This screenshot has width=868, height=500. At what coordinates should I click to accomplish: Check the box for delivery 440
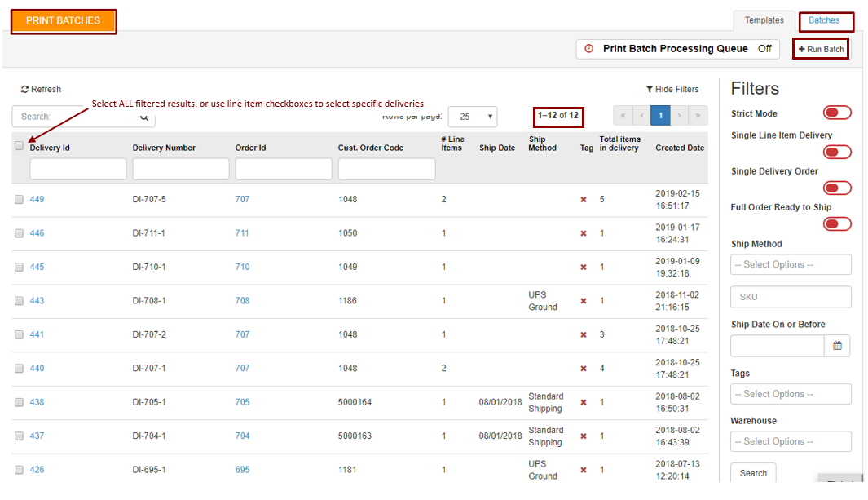(19, 368)
